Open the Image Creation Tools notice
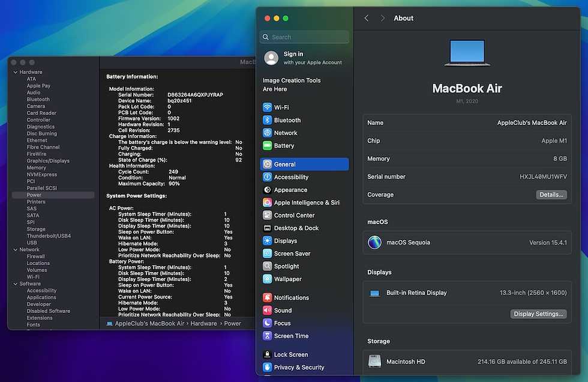588x382 pixels. pyautogui.click(x=292, y=85)
